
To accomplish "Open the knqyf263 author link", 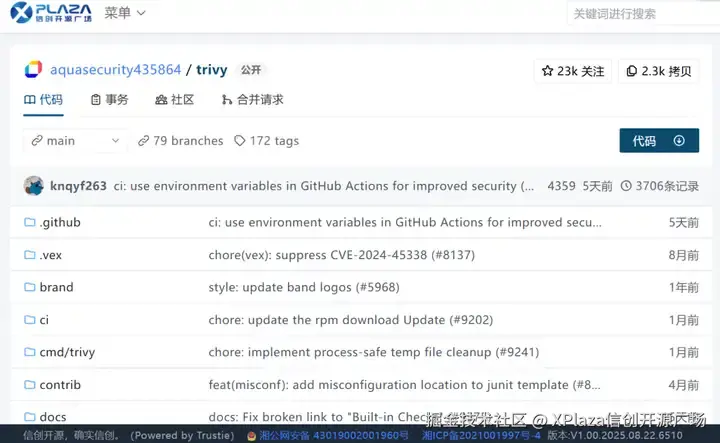I will pos(78,186).
